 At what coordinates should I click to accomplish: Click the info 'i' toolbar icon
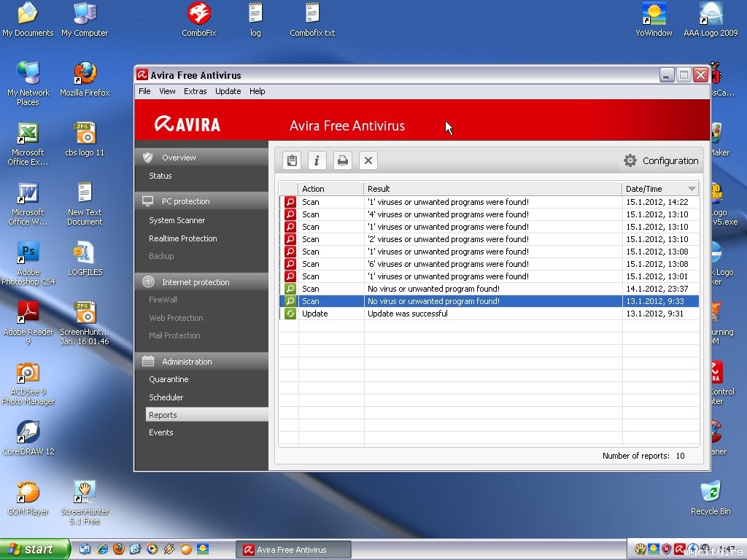(317, 160)
